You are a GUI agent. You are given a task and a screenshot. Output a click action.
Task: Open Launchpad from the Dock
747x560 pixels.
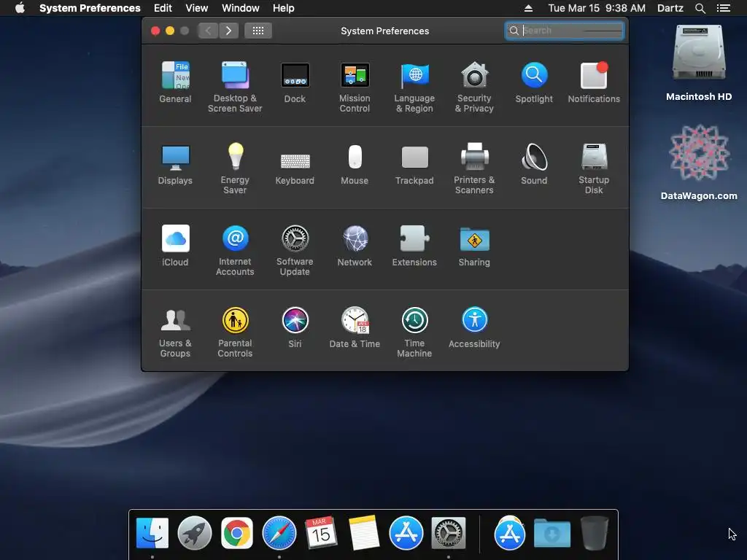194,533
